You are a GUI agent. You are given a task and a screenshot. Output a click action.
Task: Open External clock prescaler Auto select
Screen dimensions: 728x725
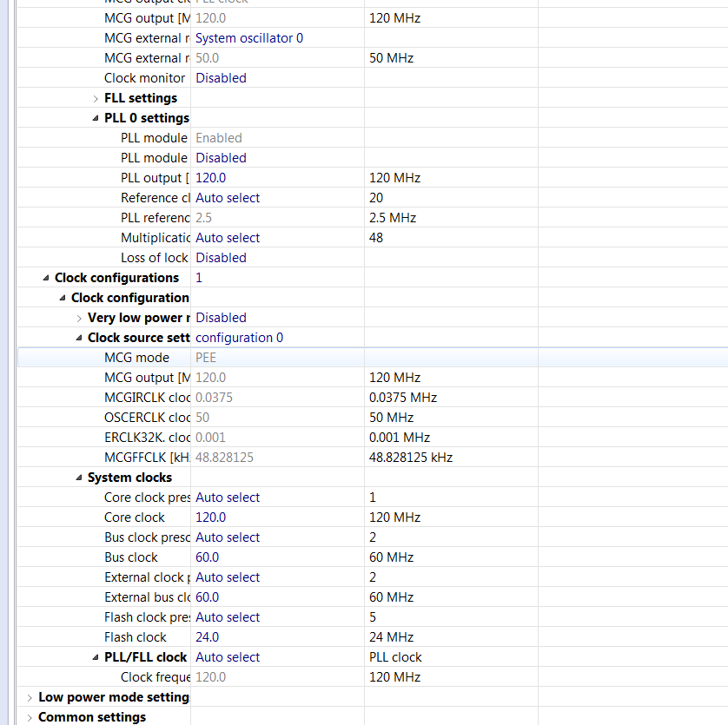pyautogui.click(x=228, y=577)
